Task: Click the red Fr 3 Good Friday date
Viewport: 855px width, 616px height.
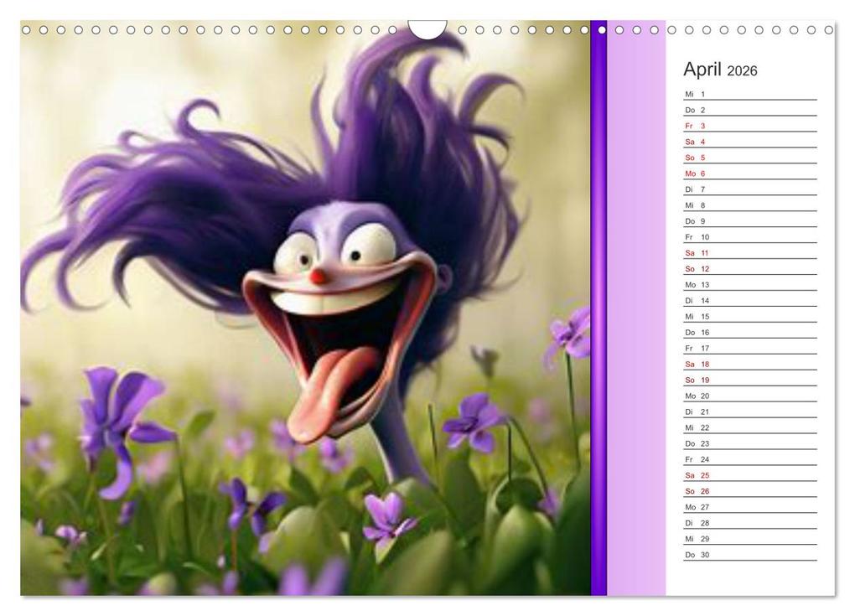Action: pyautogui.click(x=692, y=125)
